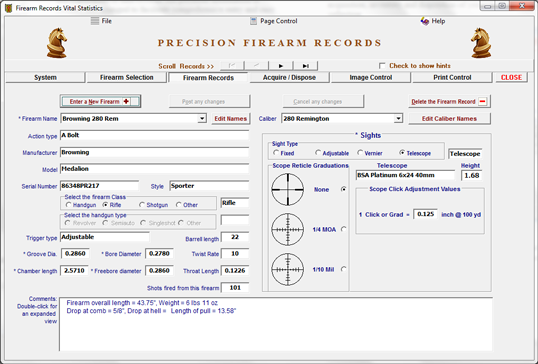
Task: Open the Page Control menu
Action: point(279,21)
